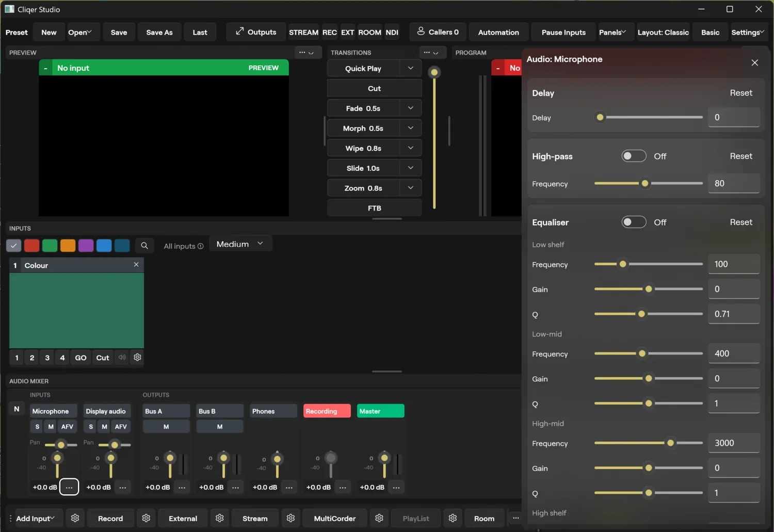Open the Outputs window
The image size is (774, 532).
256,32
